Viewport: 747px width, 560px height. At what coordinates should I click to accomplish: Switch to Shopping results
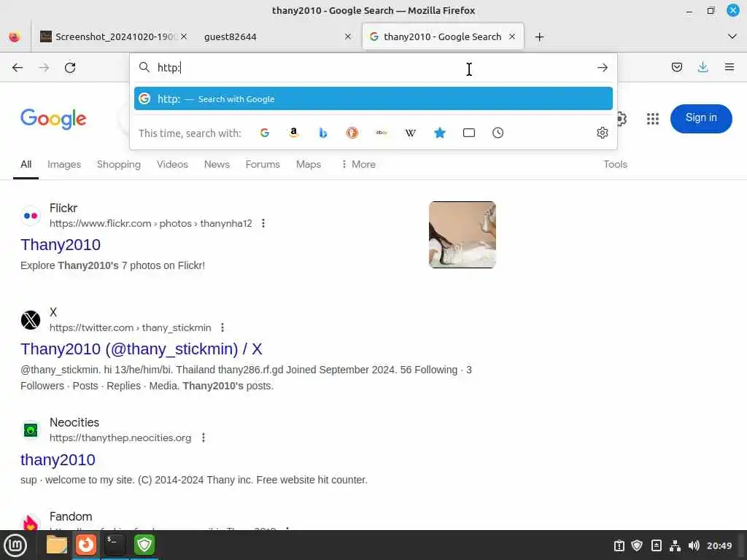(119, 164)
